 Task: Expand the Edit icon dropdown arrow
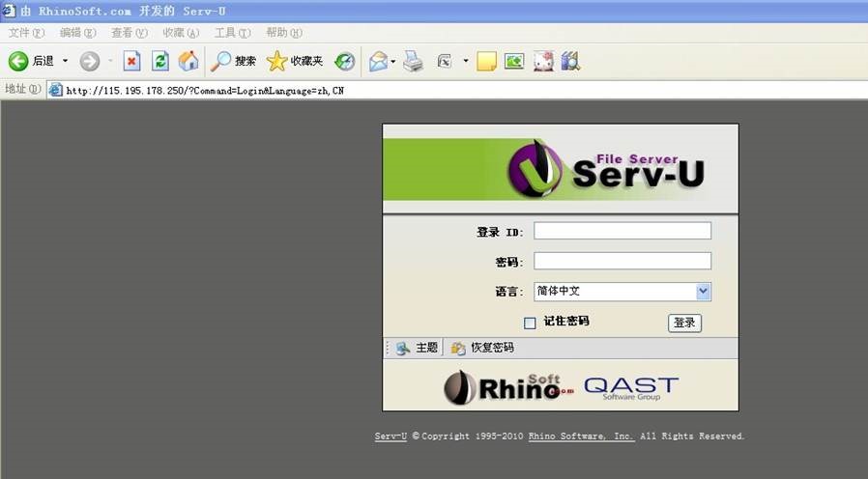(466, 62)
